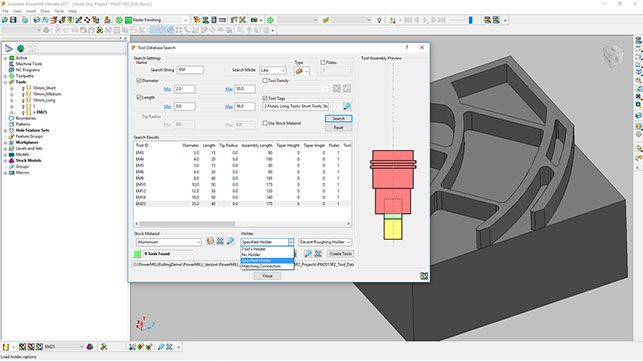
Task: Click the globe icon in explorer panel
Action: pos(21,48)
